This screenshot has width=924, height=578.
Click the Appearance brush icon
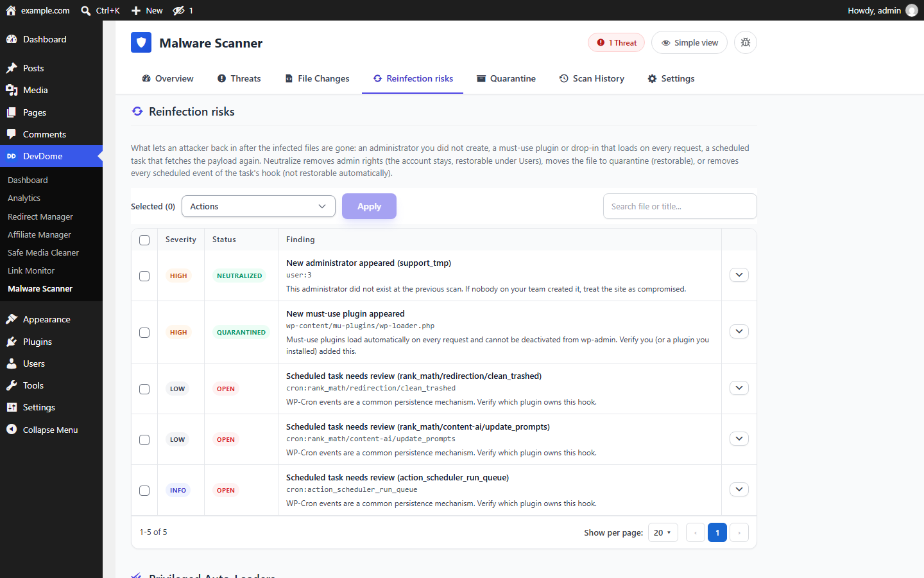coord(12,319)
